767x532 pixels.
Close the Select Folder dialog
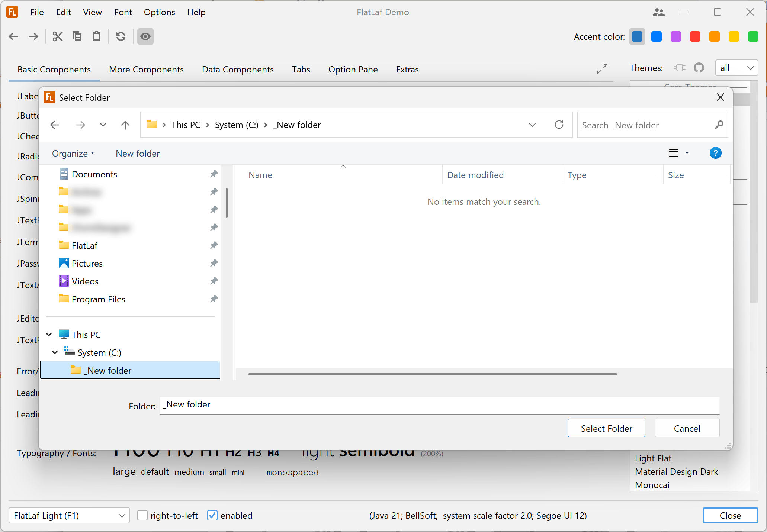(721, 97)
